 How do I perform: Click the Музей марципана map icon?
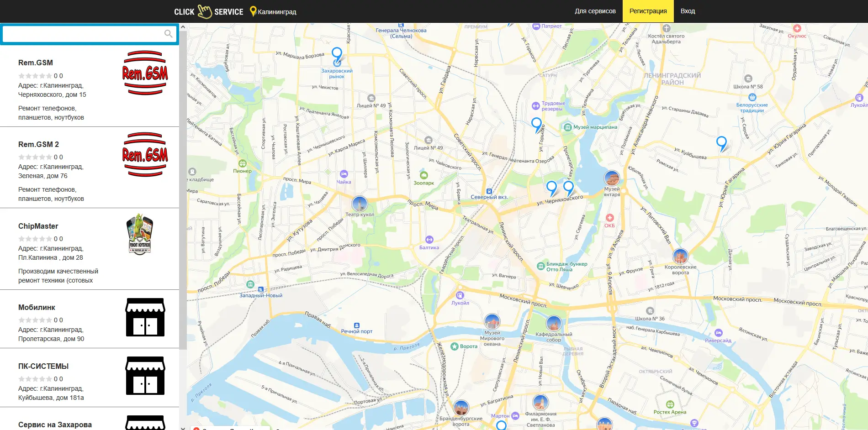(567, 127)
